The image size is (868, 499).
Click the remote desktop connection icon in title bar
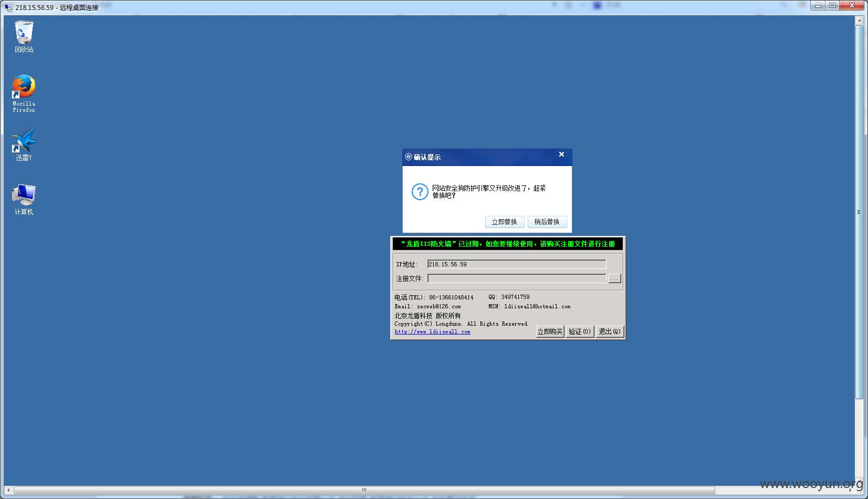[8, 7]
